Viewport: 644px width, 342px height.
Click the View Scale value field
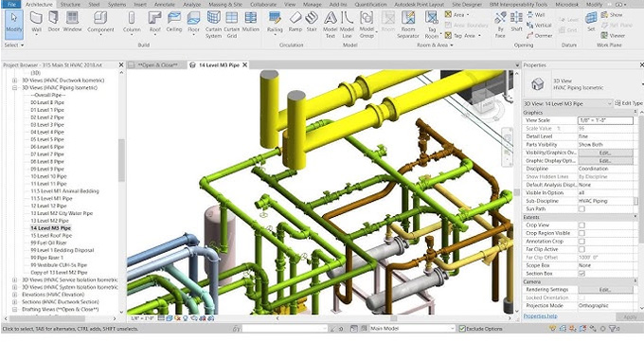click(605, 120)
